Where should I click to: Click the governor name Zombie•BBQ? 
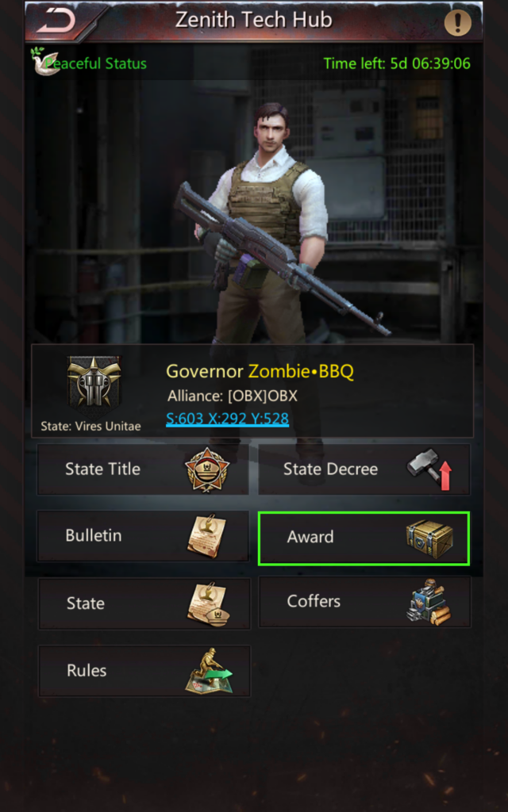(301, 371)
